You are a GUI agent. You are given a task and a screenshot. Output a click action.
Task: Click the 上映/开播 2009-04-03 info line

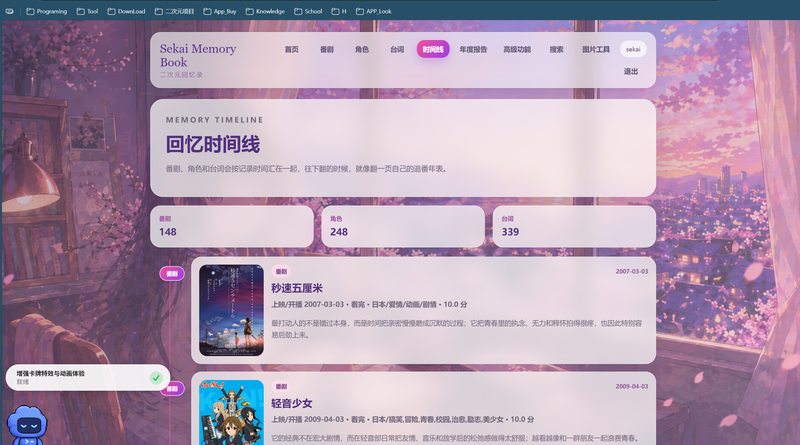click(x=403, y=419)
